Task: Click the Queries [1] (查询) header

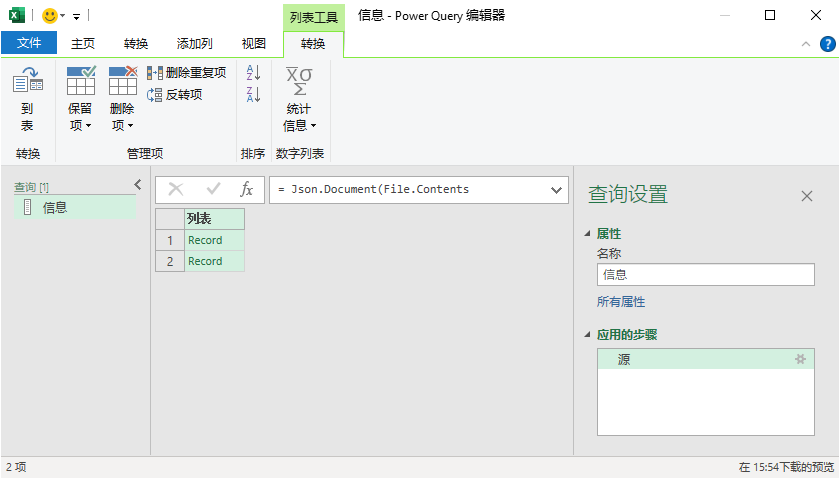Action: 31,187
